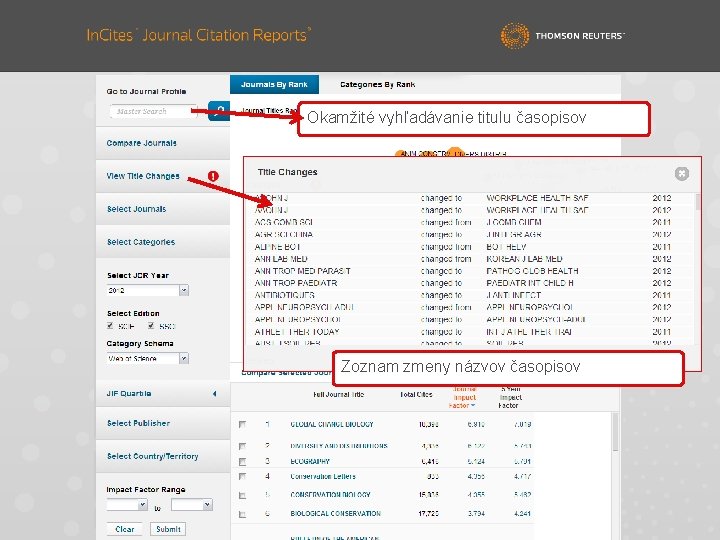Image resolution: width=720 pixels, height=540 pixels.
Task: Click the Submit button
Action: click(x=168, y=529)
